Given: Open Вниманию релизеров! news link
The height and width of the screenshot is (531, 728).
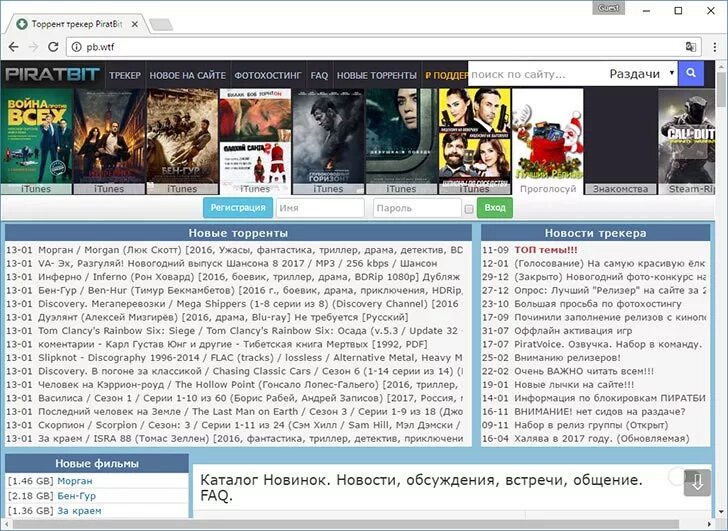Looking at the screenshot, I should (567, 358).
